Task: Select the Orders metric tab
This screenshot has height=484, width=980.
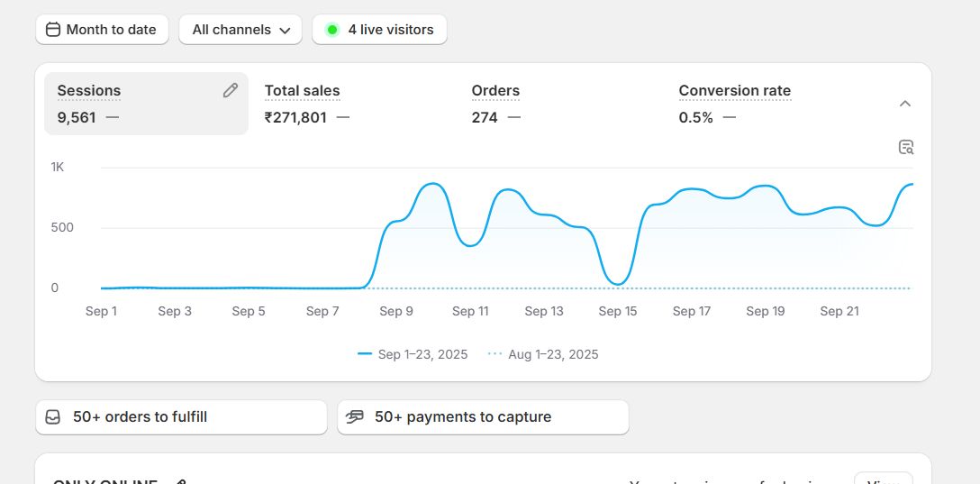Action: tap(495, 91)
